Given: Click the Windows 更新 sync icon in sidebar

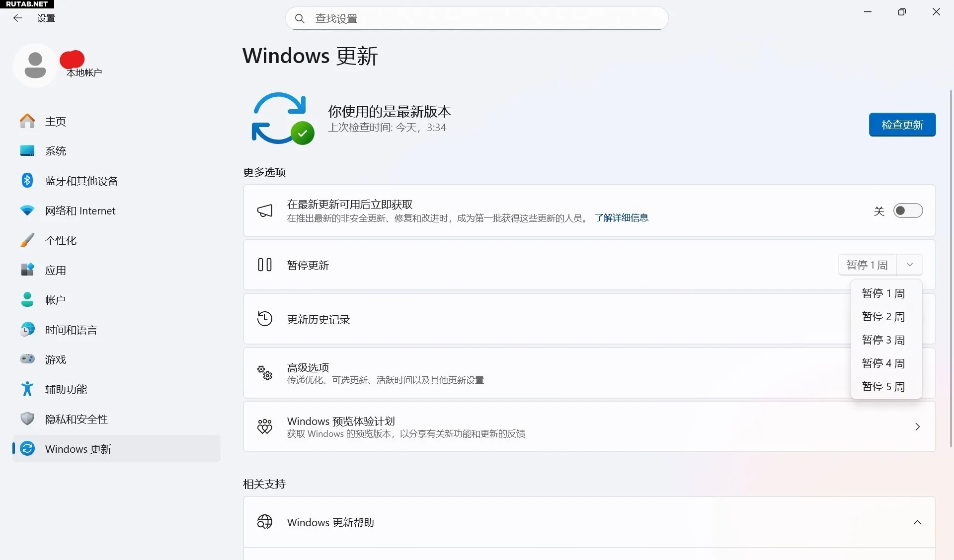Looking at the screenshot, I should coord(27,449).
